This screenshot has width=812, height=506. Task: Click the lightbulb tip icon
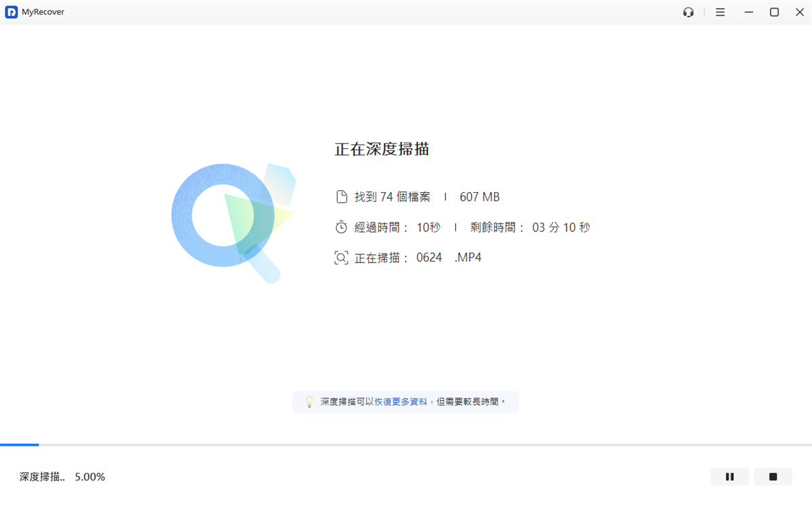pos(309,402)
